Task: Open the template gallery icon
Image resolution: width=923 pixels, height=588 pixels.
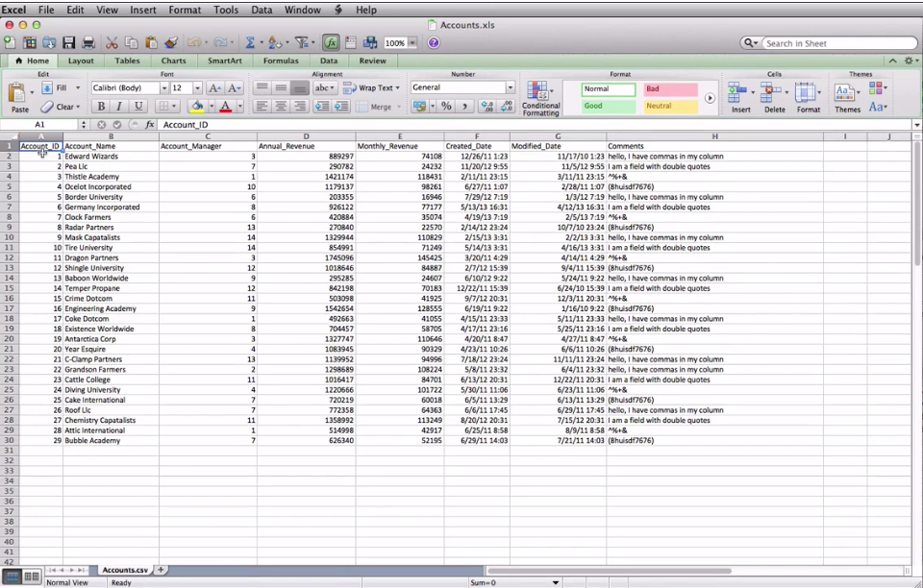Action: pos(30,42)
